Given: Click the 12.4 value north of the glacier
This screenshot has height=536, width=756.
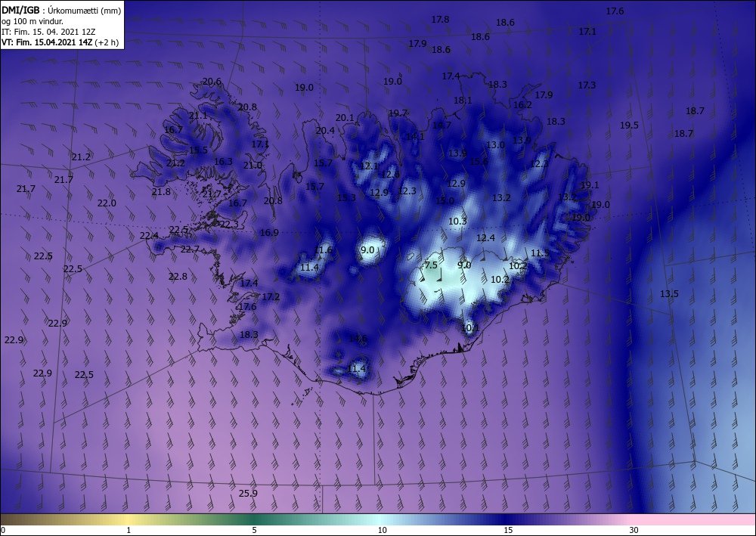Looking at the screenshot, I should (x=485, y=237).
